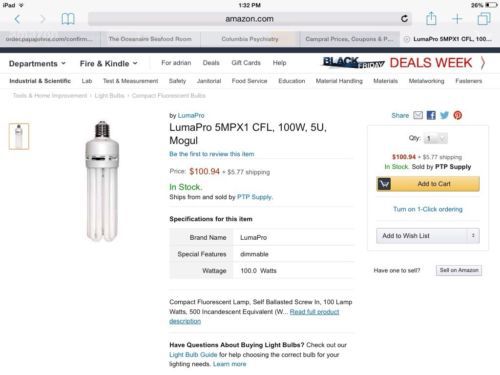The height and width of the screenshot is (375, 500).
Task: Open Read full product description link
Action: tap(254, 316)
